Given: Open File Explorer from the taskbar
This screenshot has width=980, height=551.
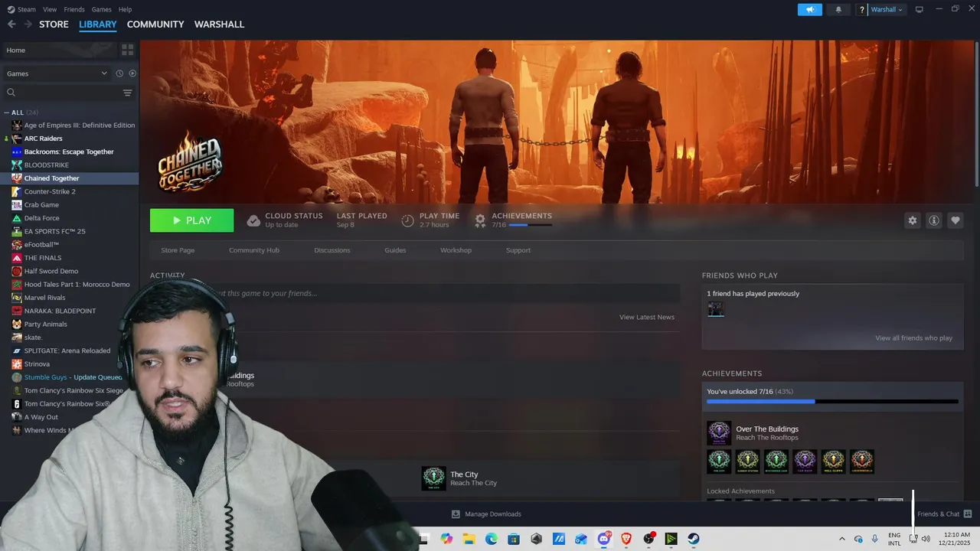Looking at the screenshot, I should point(469,539).
